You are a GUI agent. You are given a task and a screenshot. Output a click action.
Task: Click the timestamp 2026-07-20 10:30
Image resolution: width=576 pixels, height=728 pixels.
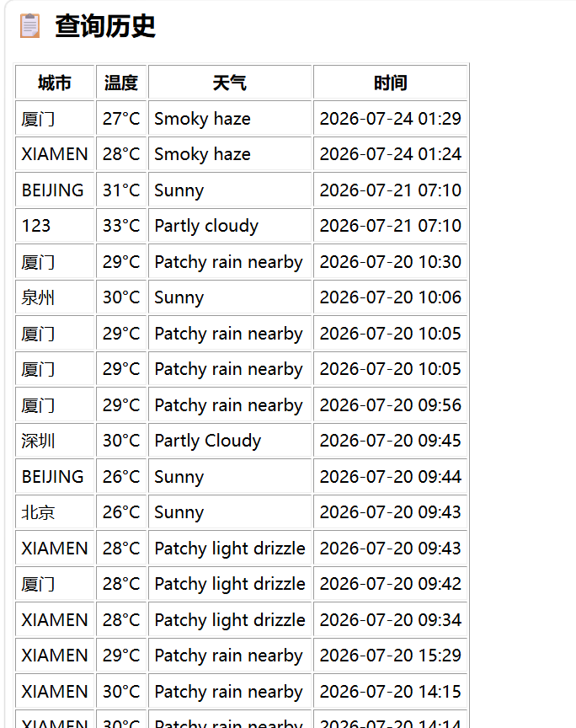pos(391,262)
